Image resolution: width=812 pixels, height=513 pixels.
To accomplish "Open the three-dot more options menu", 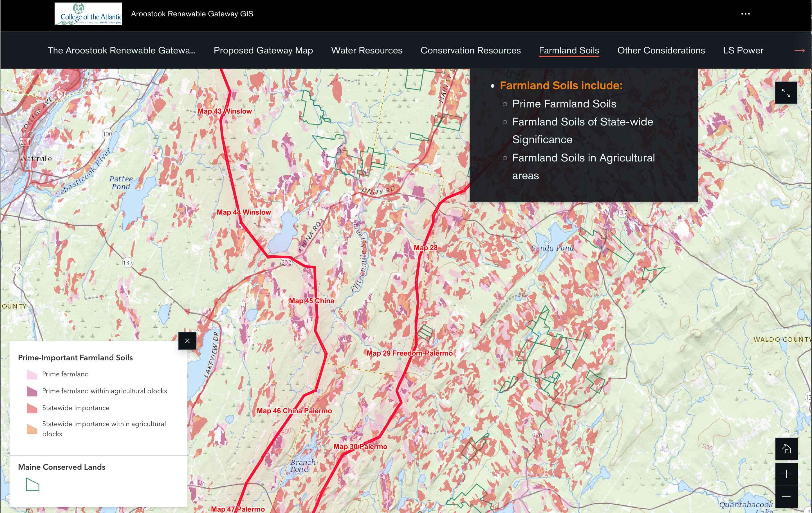I will [745, 14].
